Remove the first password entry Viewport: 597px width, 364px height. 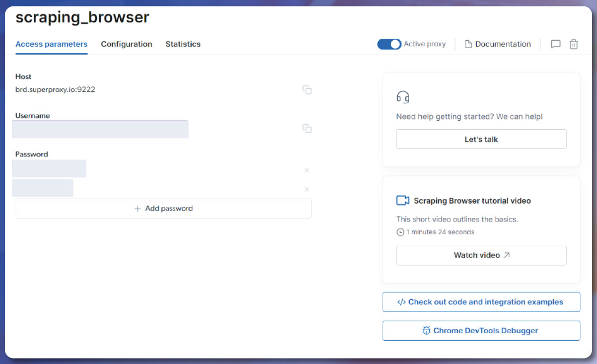[x=306, y=170]
